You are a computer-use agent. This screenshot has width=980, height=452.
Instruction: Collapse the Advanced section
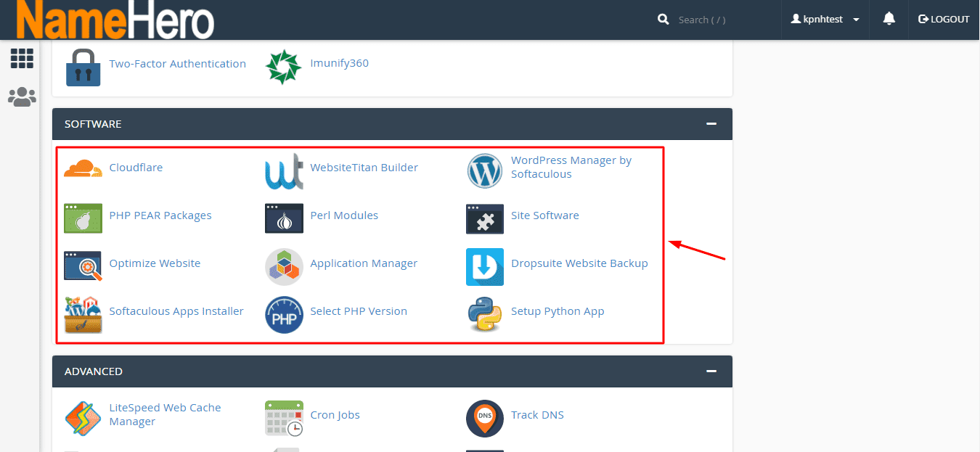(711, 371)
